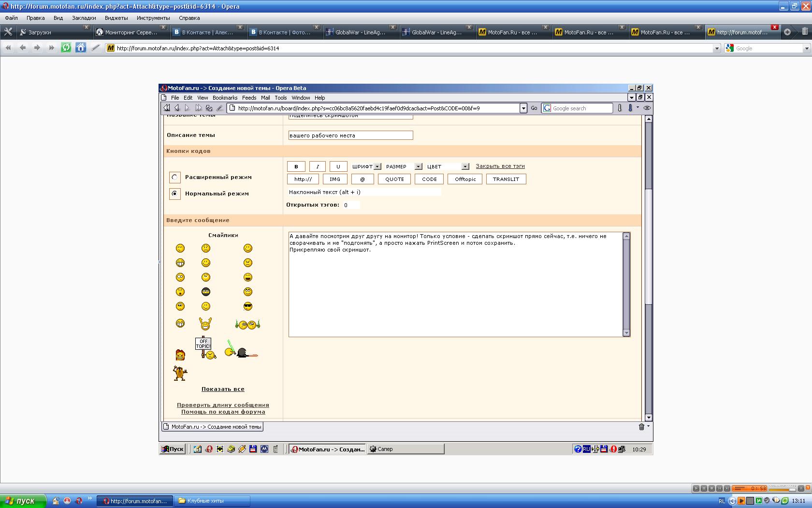The height and width of the screenshot is (508, 812).
Task: Open the closed tabs trash can
Action: click(805, 31)
